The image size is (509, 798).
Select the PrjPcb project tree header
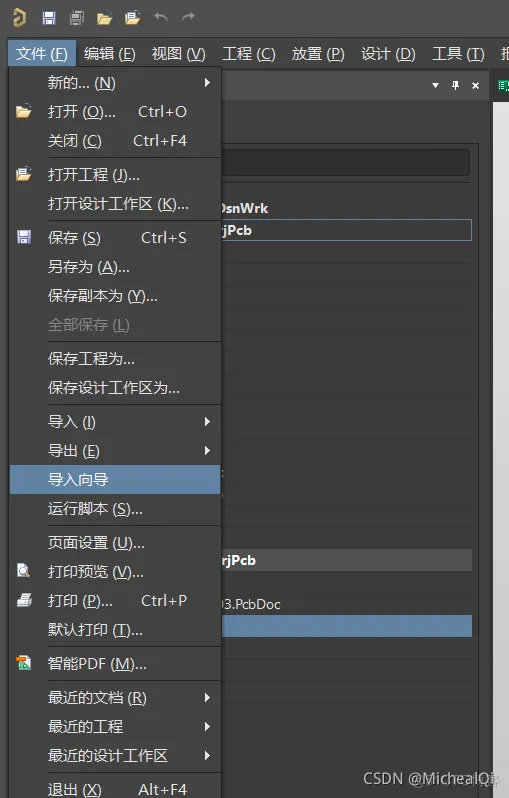pos(346,560)
